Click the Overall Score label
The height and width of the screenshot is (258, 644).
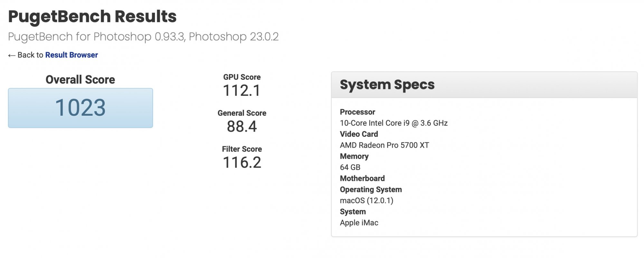point(80,80)
